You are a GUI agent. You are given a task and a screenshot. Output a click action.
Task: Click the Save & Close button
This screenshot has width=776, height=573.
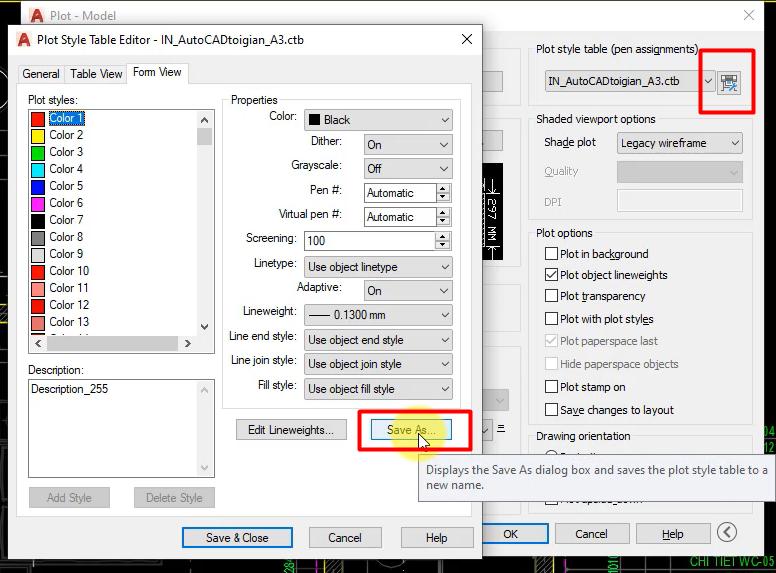(x=237, y=537)
